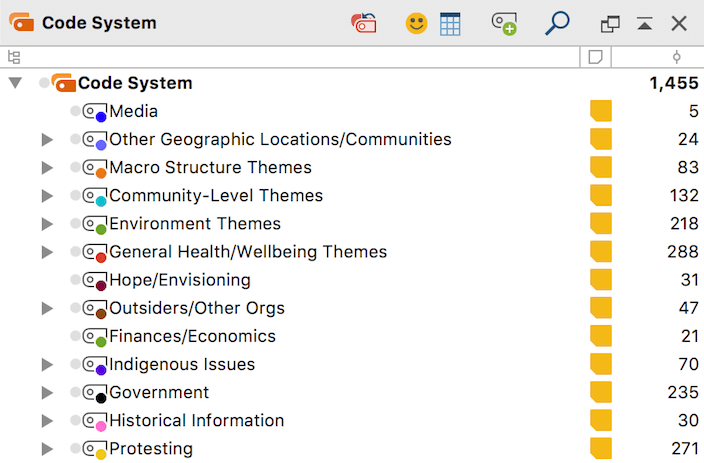Screen dimensions: 704x463
Task: Open memo for Finances/Economics code
Action: coord(601,336)
